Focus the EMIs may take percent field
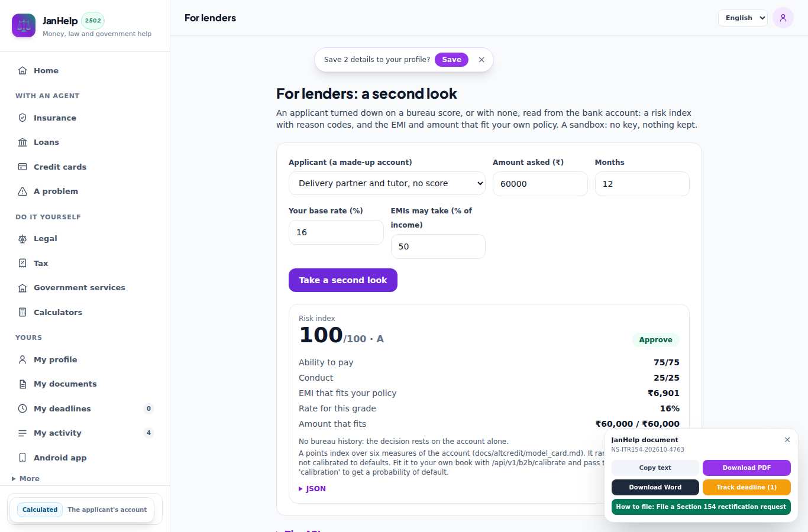 [x=438, y=246]
